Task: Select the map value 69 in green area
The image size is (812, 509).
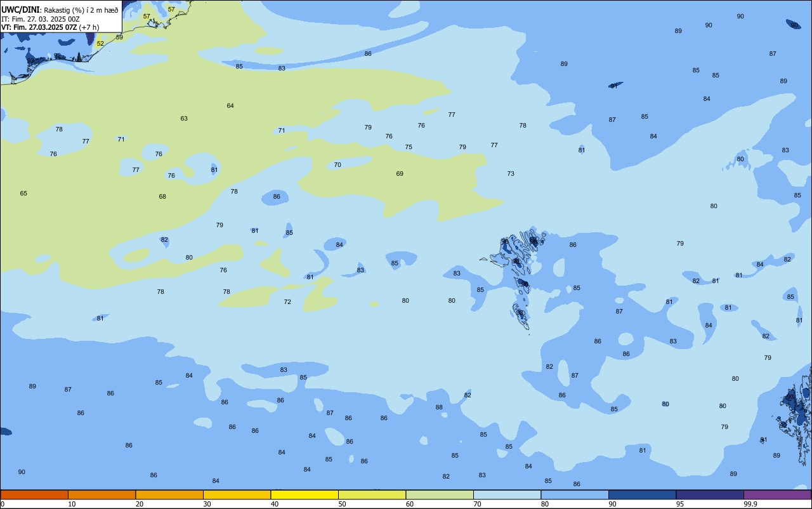Action: pyautogui.click(x=400, y=174)
